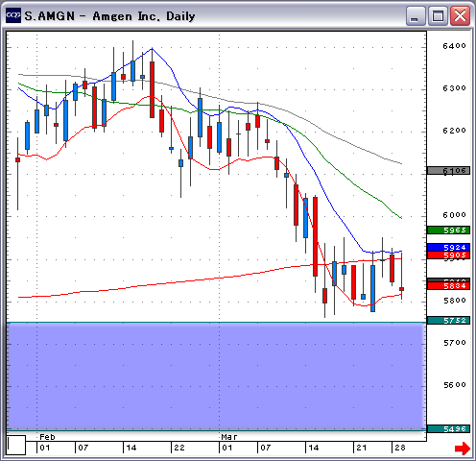Click the Mar month label on time axis
The width and height of the screenshot is (476, 461).
(x=229, y=437)
